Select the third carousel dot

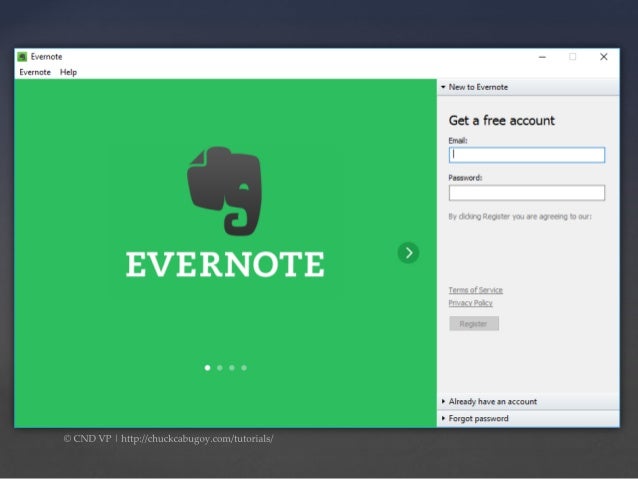pyautogui.click(x=232, y=368)
